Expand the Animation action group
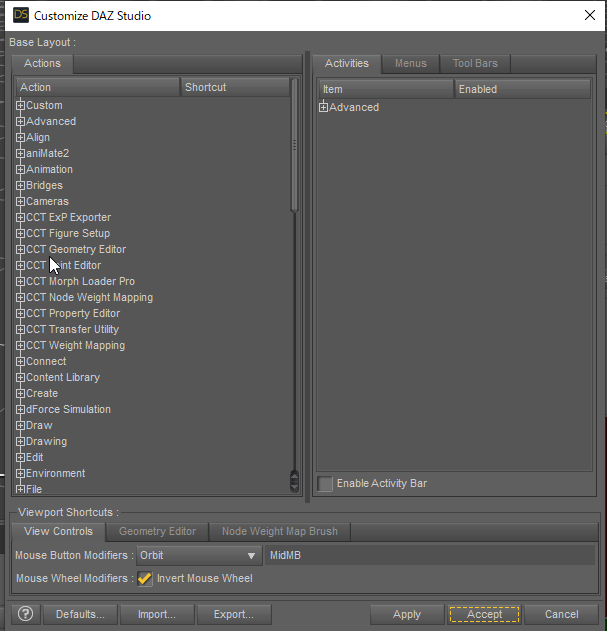607x631 pixels. (x=20, y=169)
